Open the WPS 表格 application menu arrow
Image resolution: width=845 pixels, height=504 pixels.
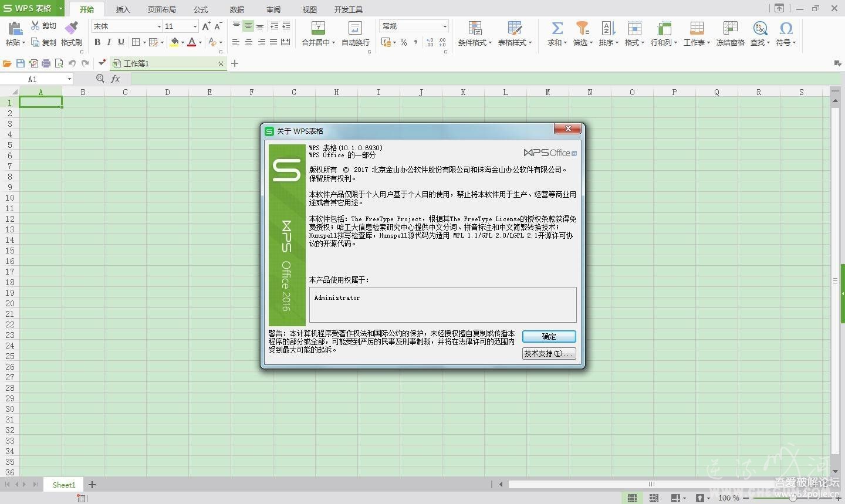pyautogui.click(x=60, y=8)
